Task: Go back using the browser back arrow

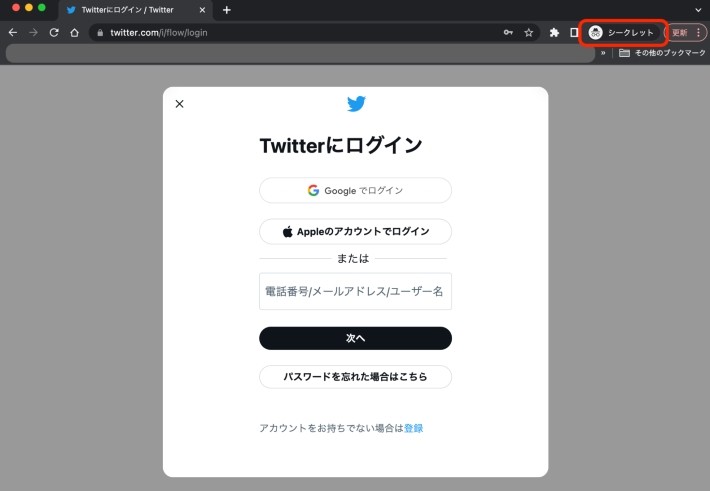Action: (x=13, y=33)
